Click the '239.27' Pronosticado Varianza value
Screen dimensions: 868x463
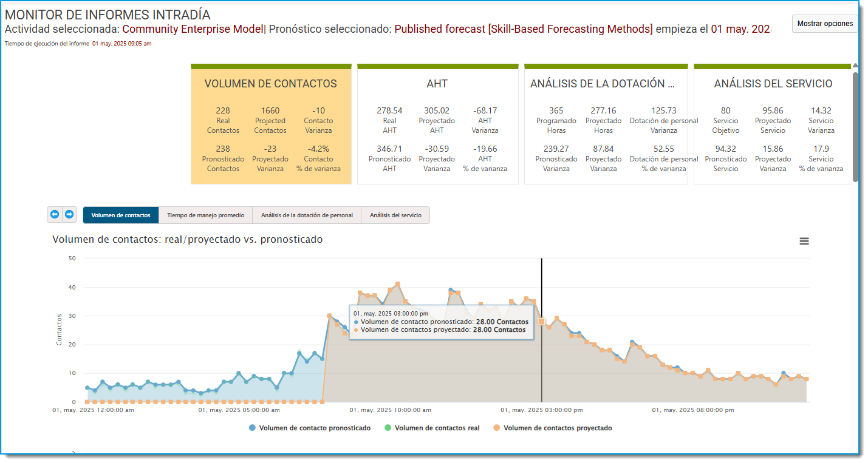[x=556, y=149]
